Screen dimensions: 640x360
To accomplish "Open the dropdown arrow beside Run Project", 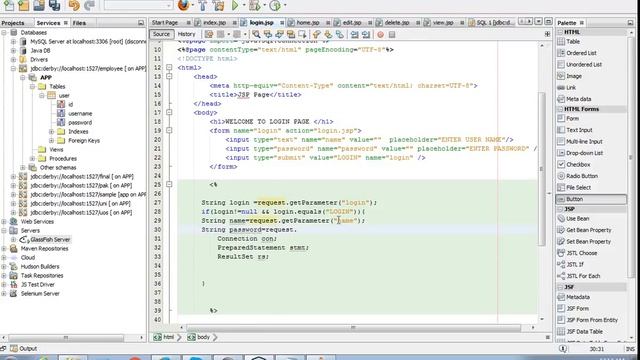I will click(244, 5).
